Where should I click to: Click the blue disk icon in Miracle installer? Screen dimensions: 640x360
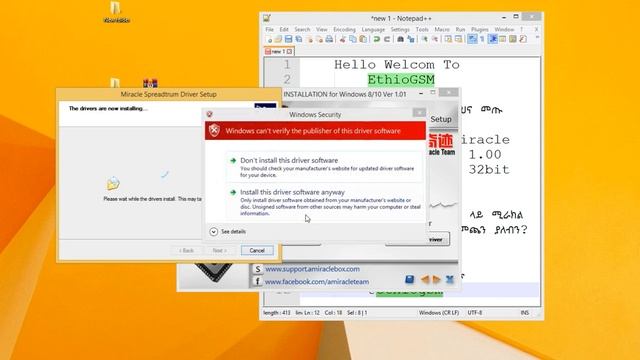(409, 279)
